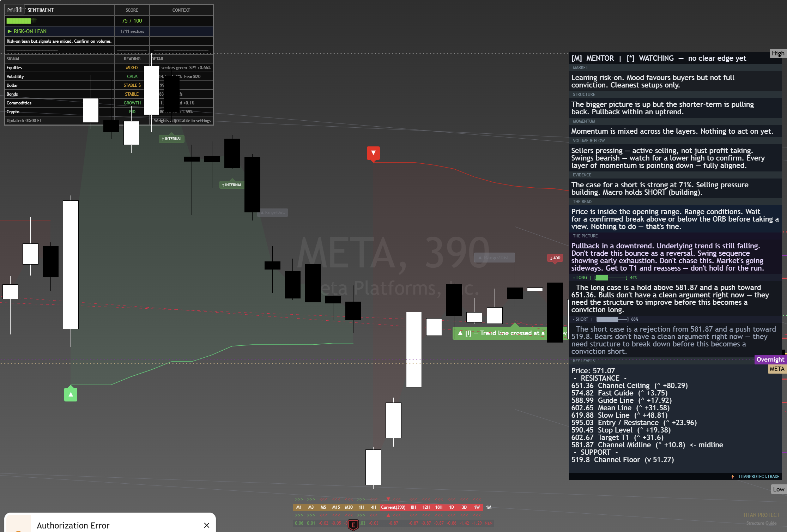Click the Dollar signal row label
This screenshot has width=787, height=532.
point(12,85)
